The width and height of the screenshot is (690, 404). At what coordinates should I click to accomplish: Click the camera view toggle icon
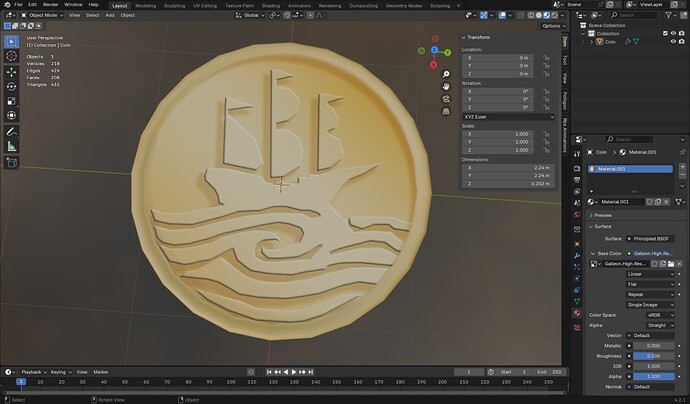pos(446,99)
